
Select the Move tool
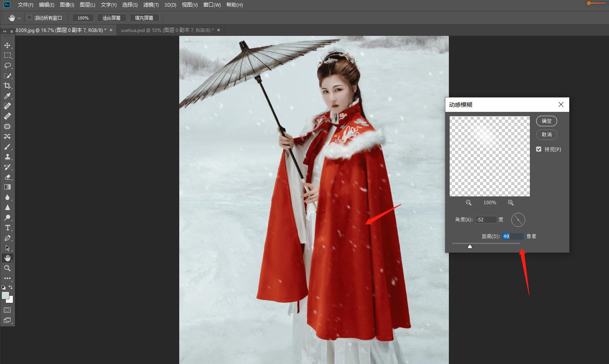click(x=7, y=45)
